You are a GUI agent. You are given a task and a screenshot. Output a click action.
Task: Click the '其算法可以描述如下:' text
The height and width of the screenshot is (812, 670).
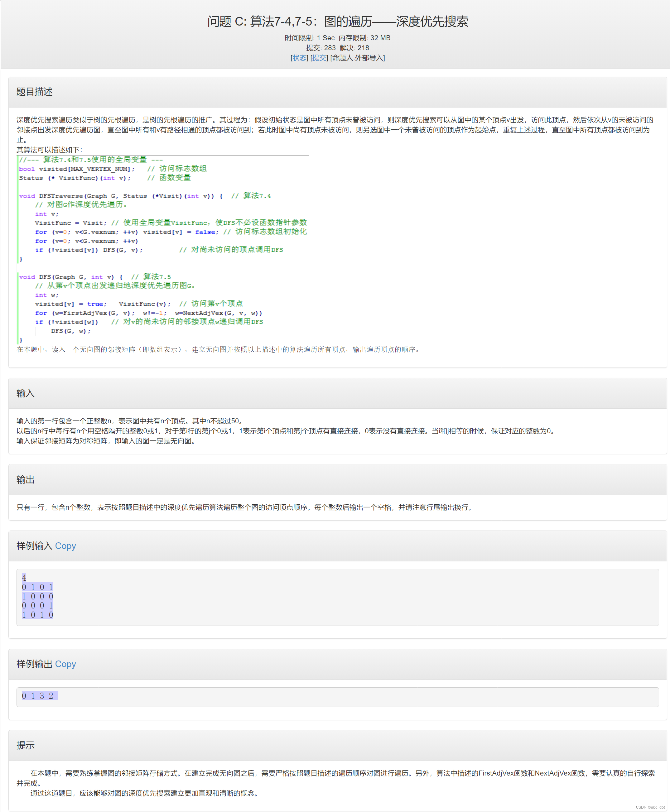(x=49, y=150)
